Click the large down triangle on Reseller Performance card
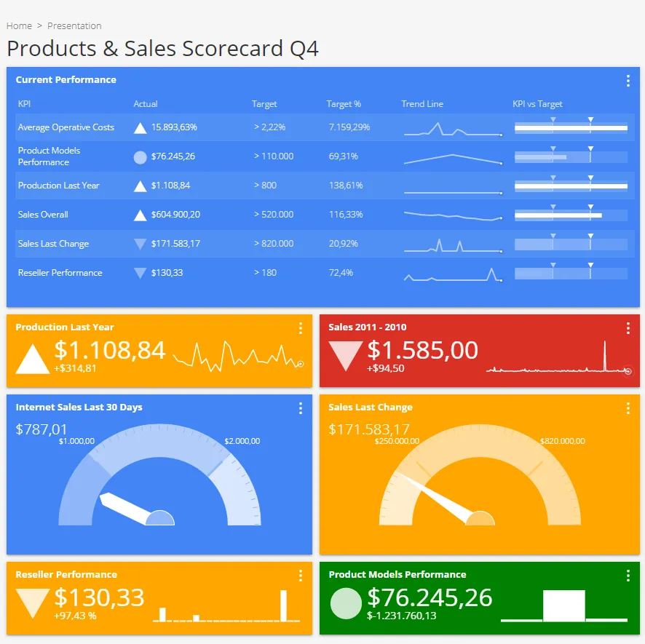The image size is (645, 644). click(33, 604)
